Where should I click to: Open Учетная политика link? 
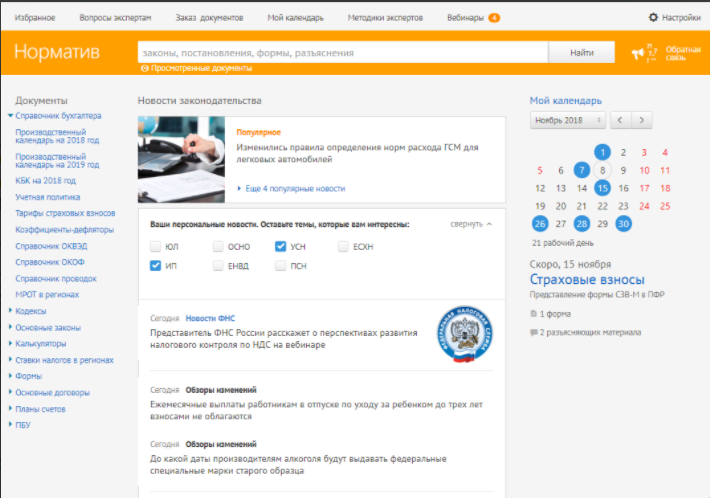[x=48, y=197]
